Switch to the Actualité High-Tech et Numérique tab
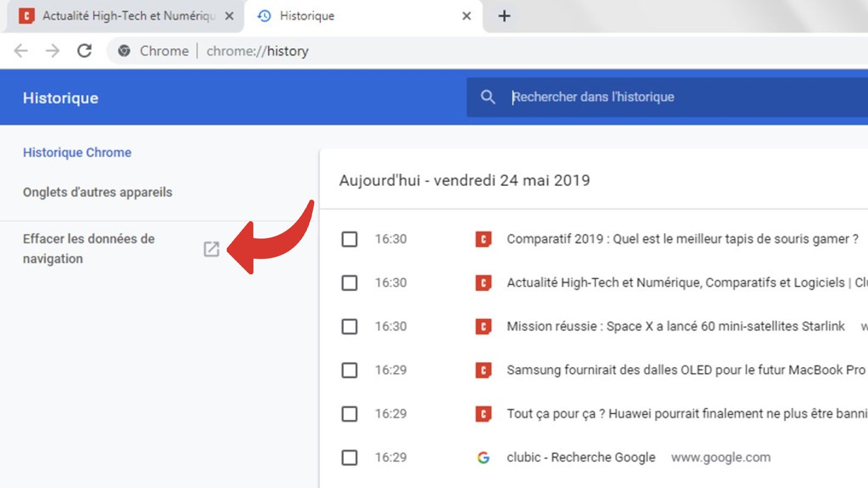Screen dimensions: 868x488 pos(125,16)
